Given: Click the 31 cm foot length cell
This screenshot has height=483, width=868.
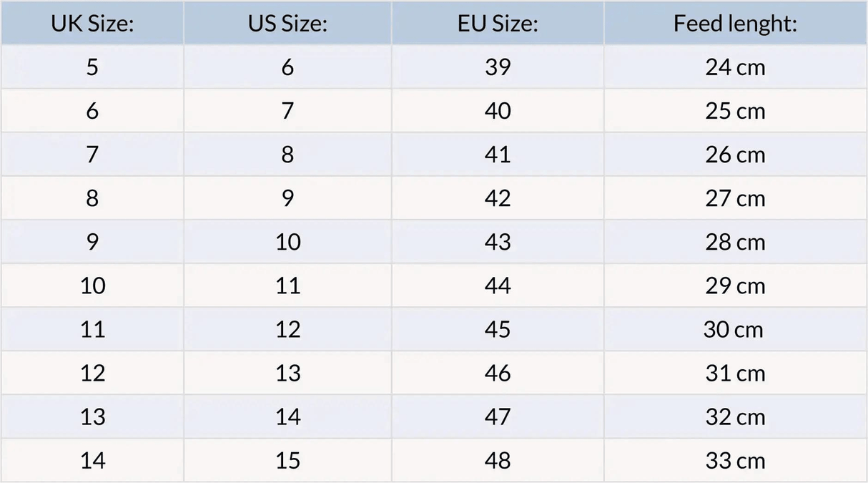Looking at the screenshot, I should 735,373.
